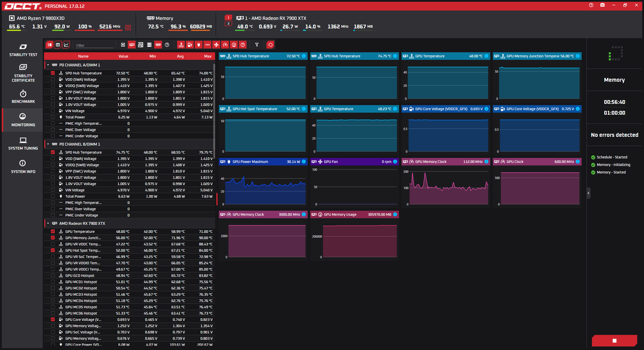Image resolution: width=644 pixels, height=350 pixels.
Task: Open the Stability Certificate section
Action: tap(23, 73)
